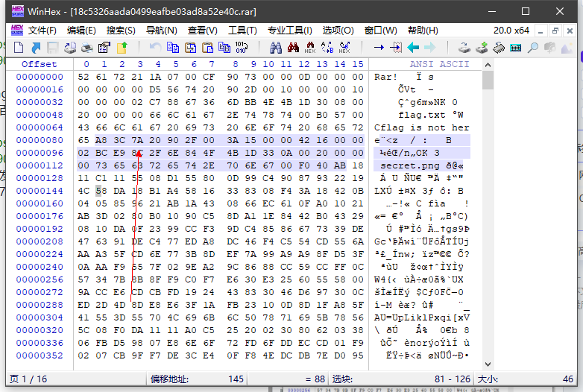Close the inner document window

[x=570, y=31]
